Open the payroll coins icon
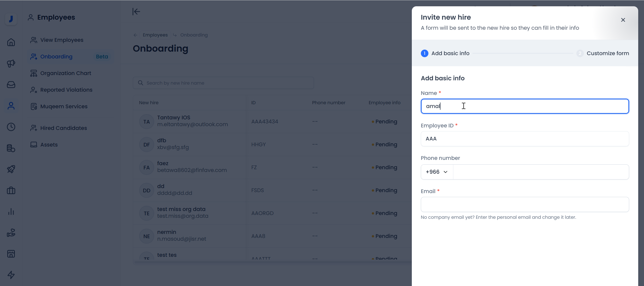The height and width of the screenshot is (286, 644). [x=11, y=148]
